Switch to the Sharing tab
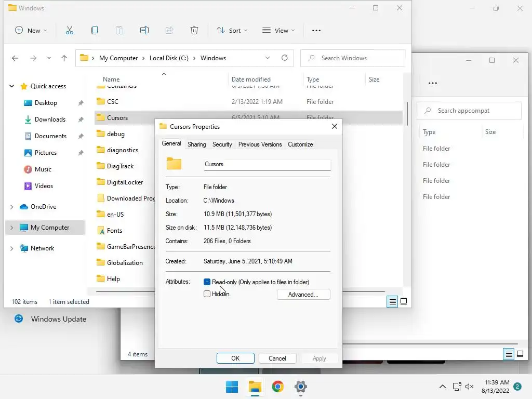The height and width of the screenshot is (399, 532). (197, 144)
